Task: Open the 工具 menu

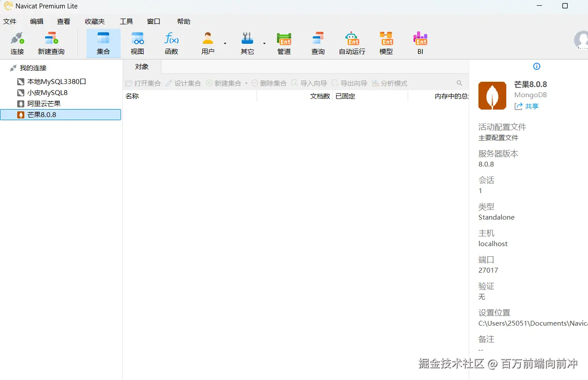Action: tap(126, 21)
